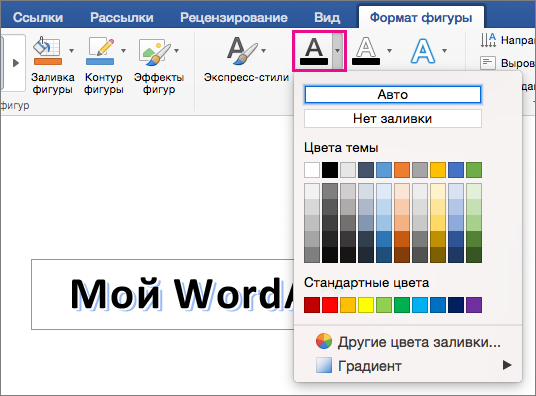
Task: Open the Вид tab
Action: pyautogui.click(x=327, y=17)
